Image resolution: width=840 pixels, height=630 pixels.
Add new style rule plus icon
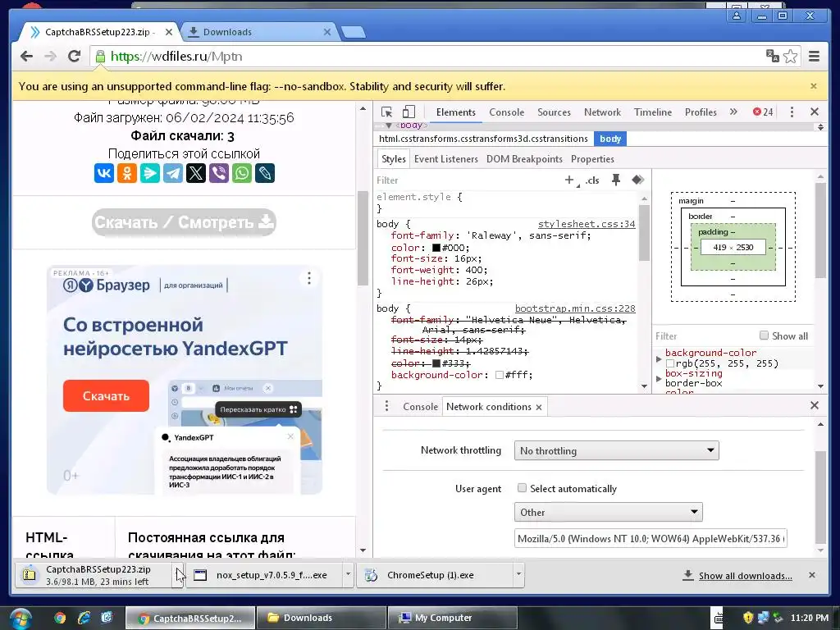click(x=569, y=180)
